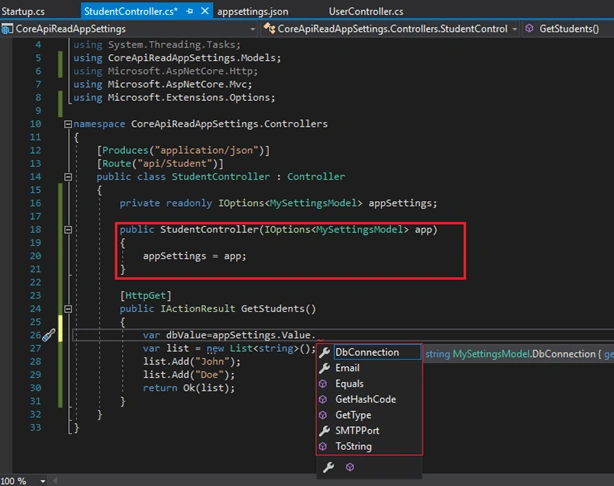Place cursor on "appSettings = app;" line
This screenshot has width=614, height=486.
tap(195, 256)
